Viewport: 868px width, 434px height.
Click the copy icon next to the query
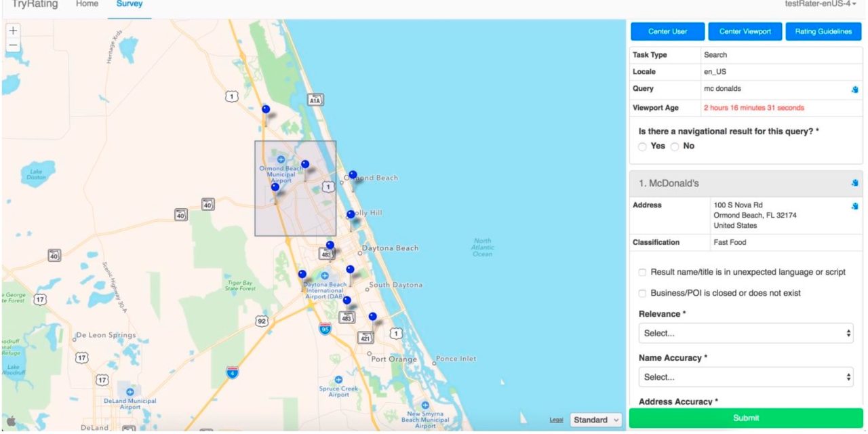[854, 89]
